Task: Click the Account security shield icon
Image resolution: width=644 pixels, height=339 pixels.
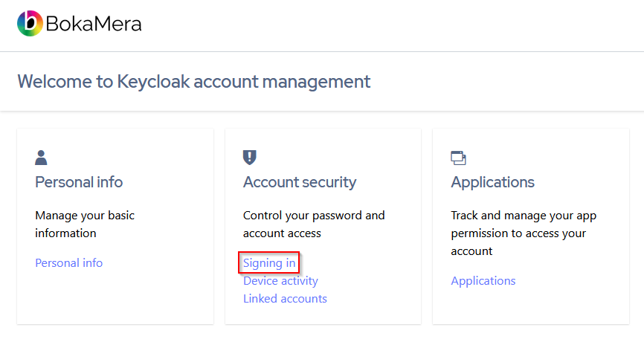Action: [x=249, y=158]
